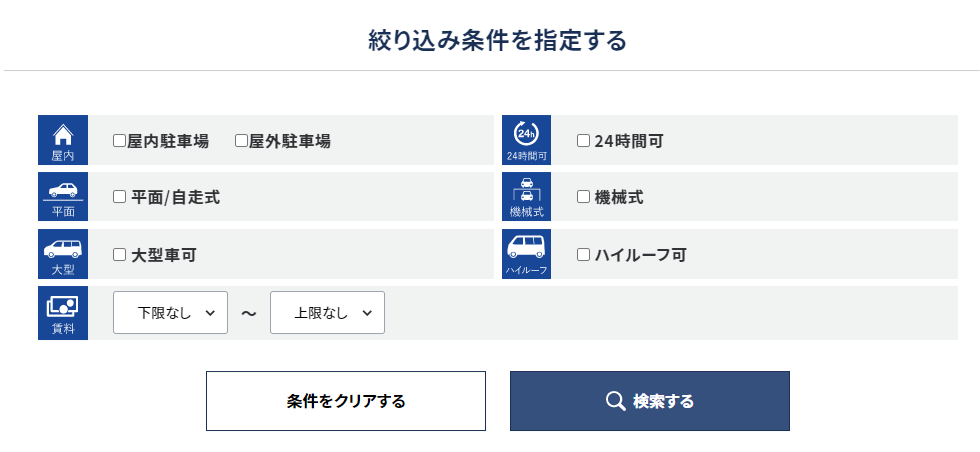Screen dimensions: 980x452
Task: Click the flat parking car icon
Action: click(63, 191)
